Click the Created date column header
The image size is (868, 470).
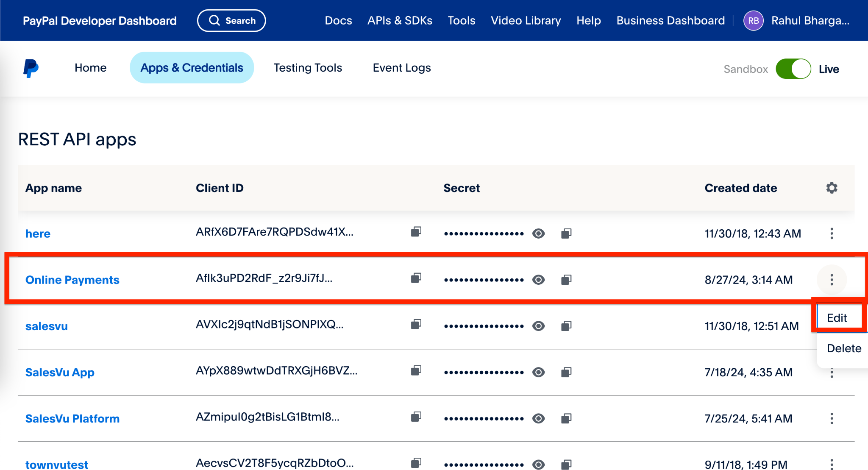[x=740, y=188]
